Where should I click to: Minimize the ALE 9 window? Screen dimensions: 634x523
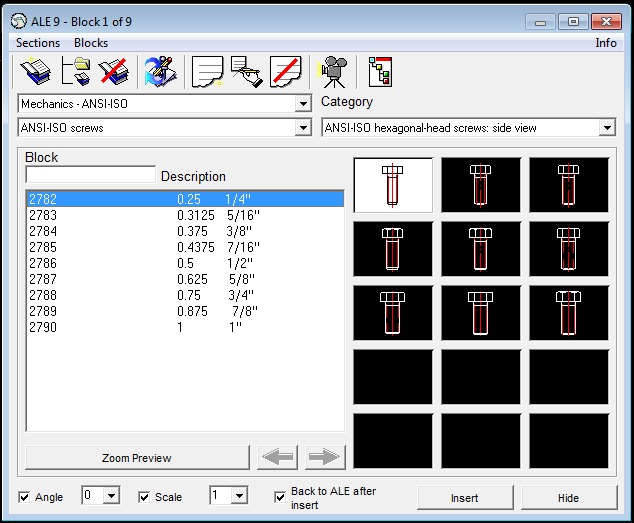540,22
